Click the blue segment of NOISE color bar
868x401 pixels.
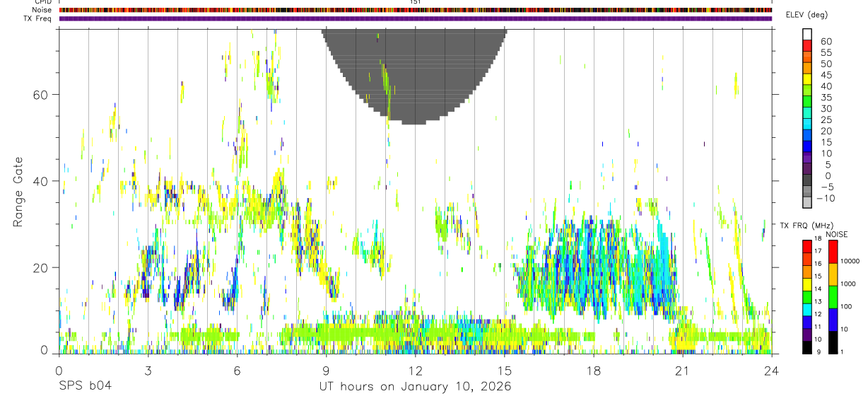tap(834, 320)
